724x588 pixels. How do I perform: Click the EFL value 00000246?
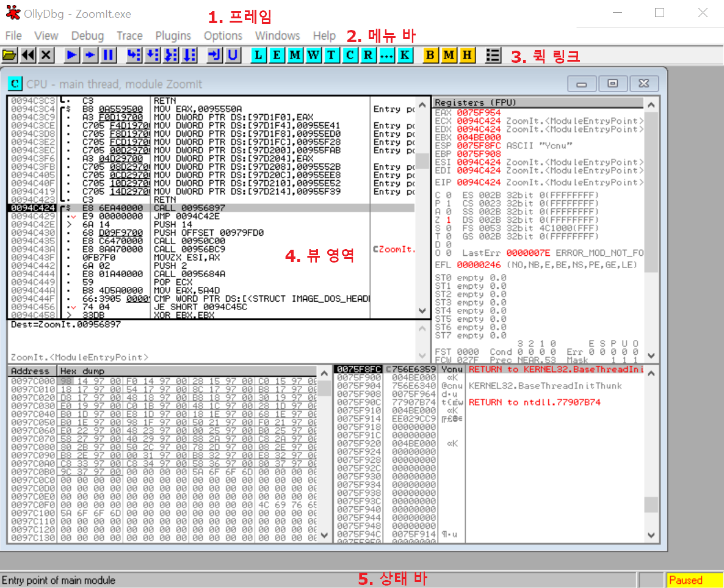point(479,264)
